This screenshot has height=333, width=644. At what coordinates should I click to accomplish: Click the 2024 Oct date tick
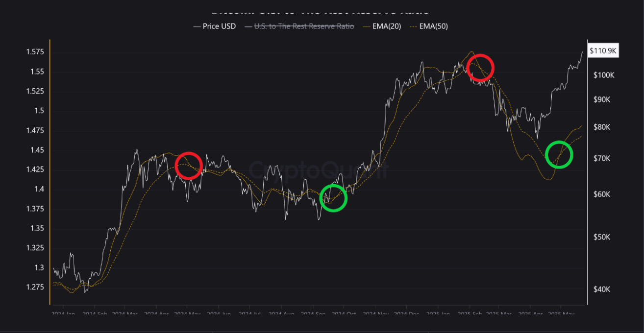point(345,314)
